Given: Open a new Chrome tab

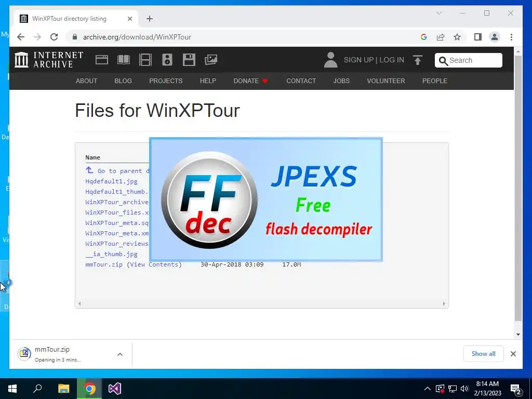Looking at the screenshot, I should click(x=150, y=19).
